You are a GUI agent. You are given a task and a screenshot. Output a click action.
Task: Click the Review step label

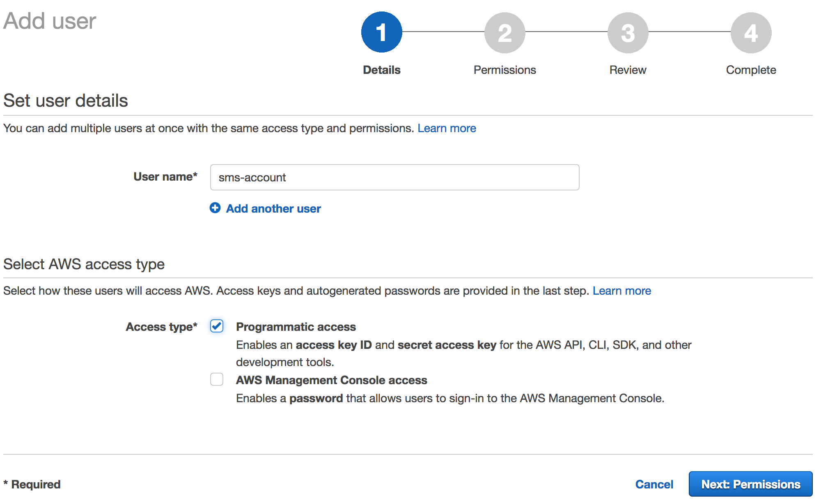tap(628, 70)
